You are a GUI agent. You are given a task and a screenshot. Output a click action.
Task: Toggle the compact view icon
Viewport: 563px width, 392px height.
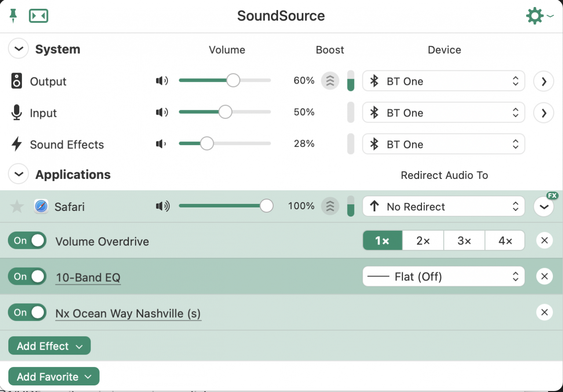click(x=39, y=16)
